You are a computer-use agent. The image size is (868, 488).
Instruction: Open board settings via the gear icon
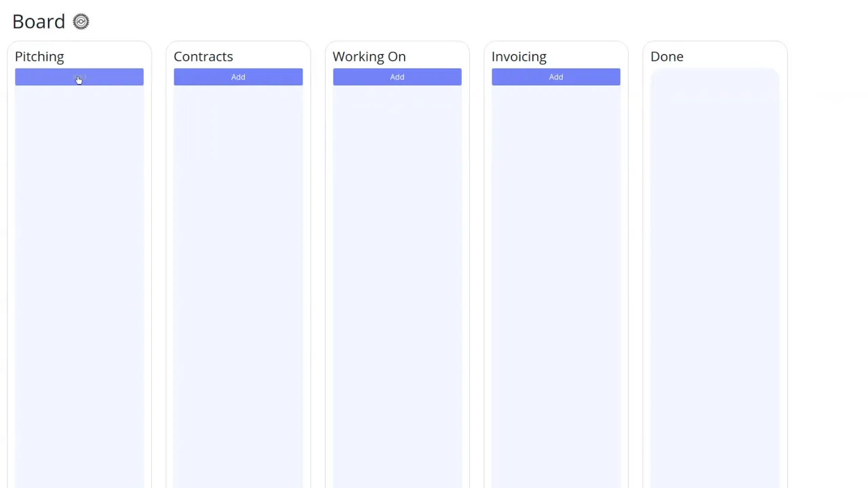[x=81, y=22]
